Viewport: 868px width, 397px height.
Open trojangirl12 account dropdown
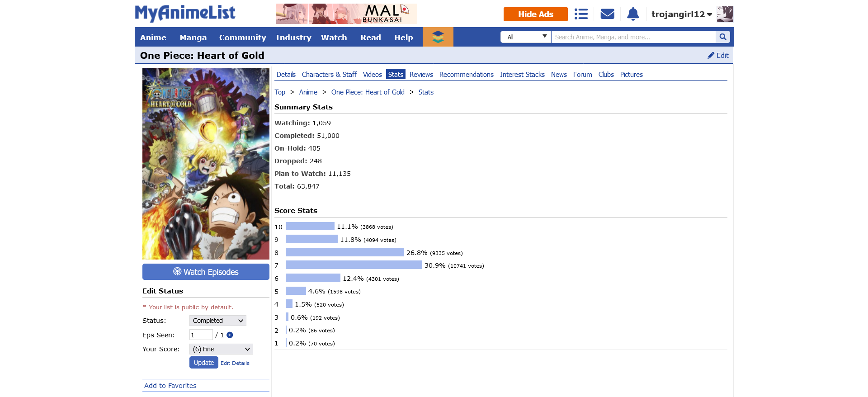pyautogui.click(x=682, y=14)
